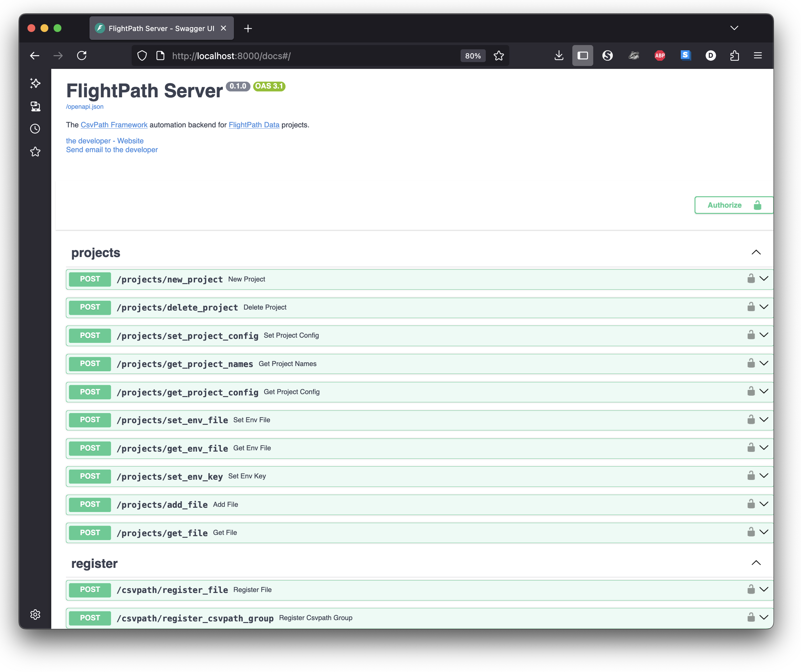Select the FlightPath Server Swagger UI tab
The image size is (801, 672).
click(161, 28)
